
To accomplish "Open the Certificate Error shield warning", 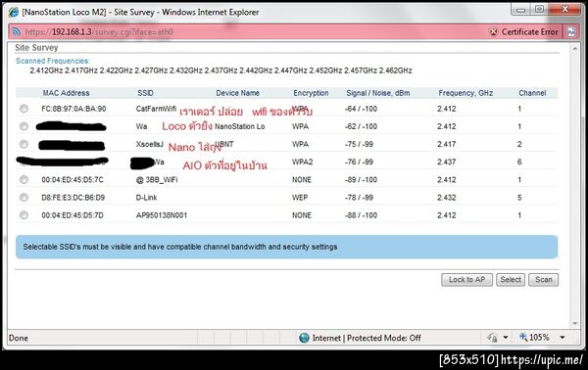I will coord(494,32).
